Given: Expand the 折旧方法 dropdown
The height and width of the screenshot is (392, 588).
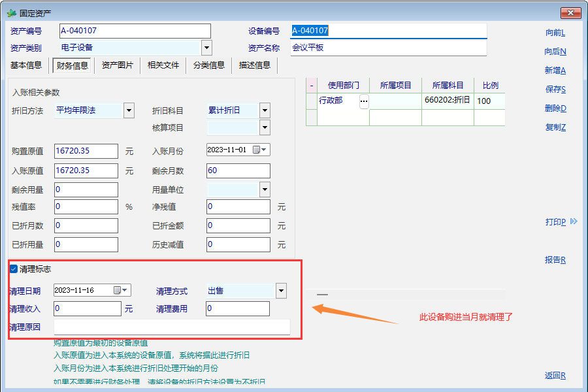Looking at the screenshot, I should coord(129,110).
